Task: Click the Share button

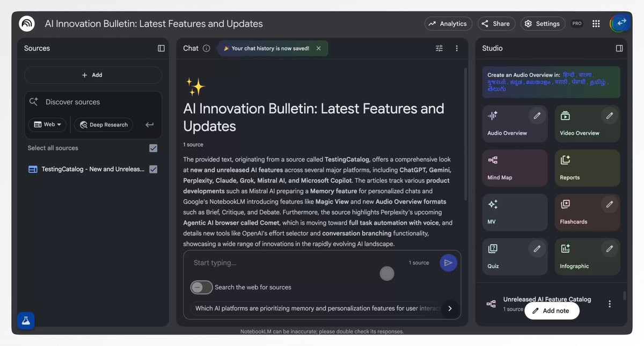Action: pos(496,24)
